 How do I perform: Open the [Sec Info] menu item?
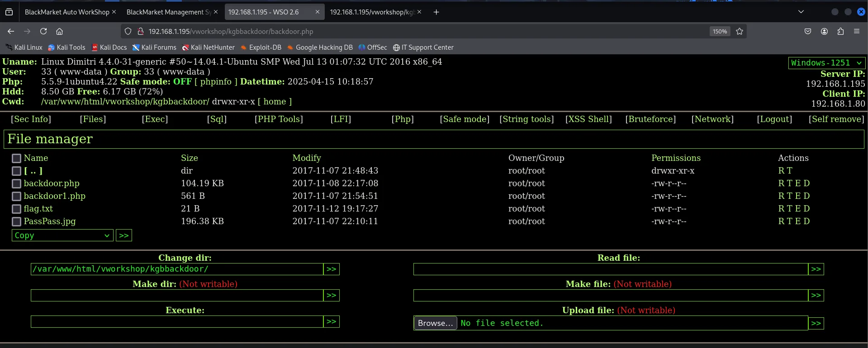point(31,119)
